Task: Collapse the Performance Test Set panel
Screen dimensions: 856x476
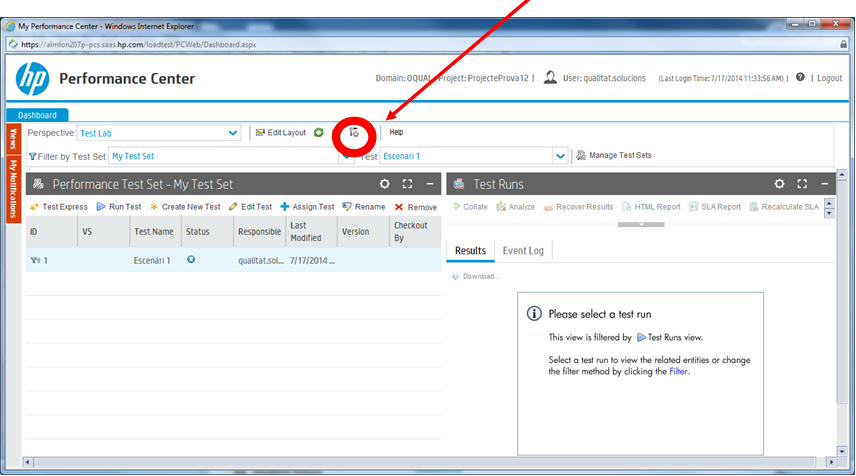Action: click(430, 184)
